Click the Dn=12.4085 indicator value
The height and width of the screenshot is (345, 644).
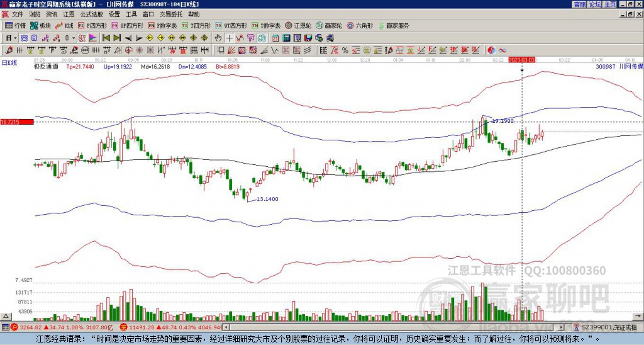(193, 66)
